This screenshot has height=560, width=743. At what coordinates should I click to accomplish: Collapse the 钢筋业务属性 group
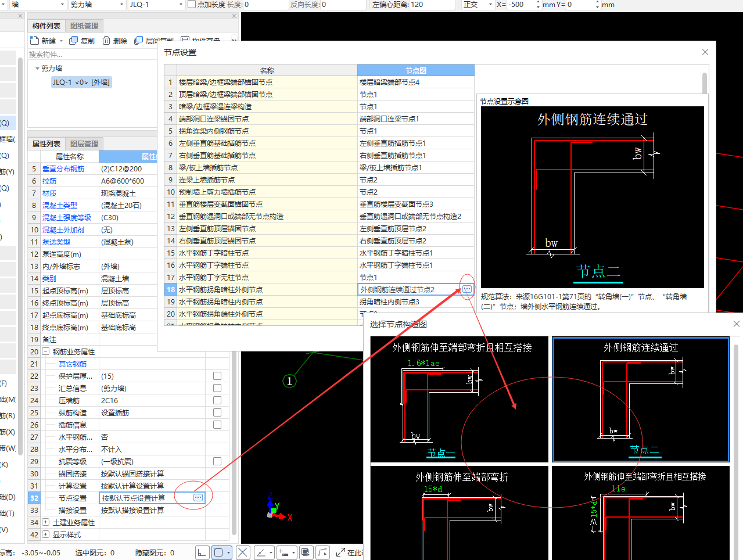click(45, 351)
